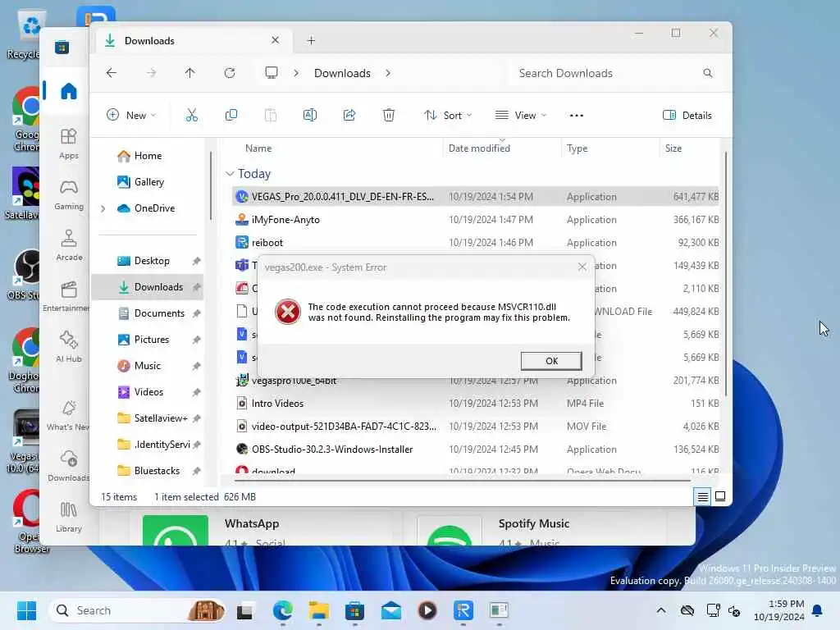Viewport: 840px width, 630px height.
Task: Open Bluestacks folder in navigation pane
Action: [149, 471]
